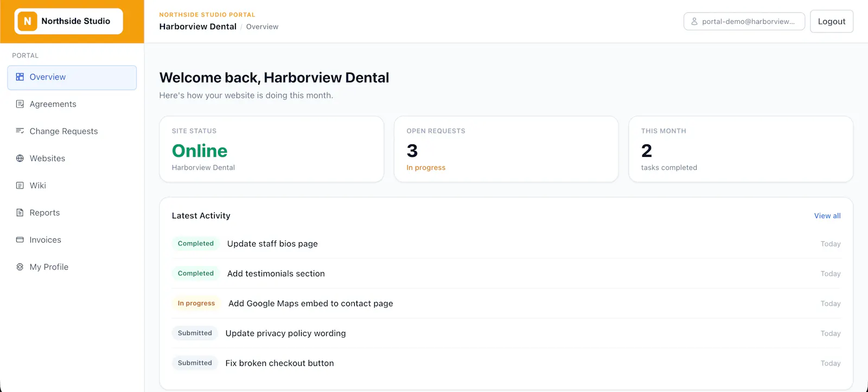The width and height of the screenshot is (868, 392).
Task: Click the Websites globe icon
Action: [20, 159]
